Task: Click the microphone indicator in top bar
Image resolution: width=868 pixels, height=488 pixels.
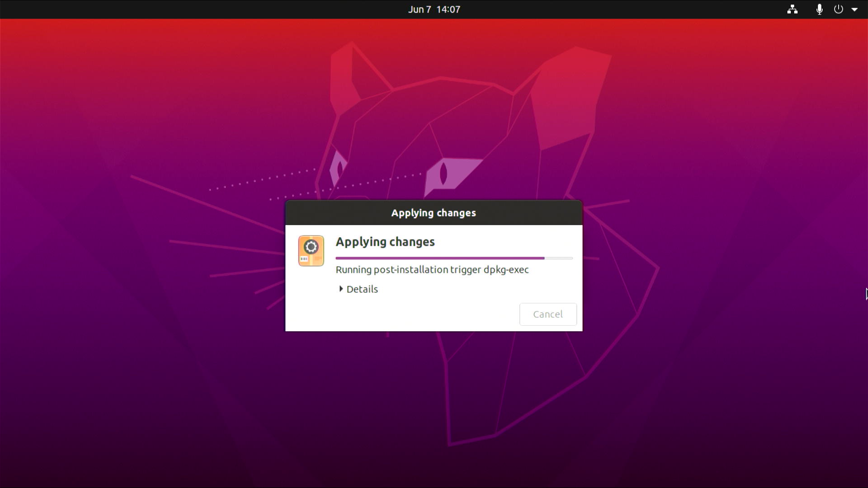Action: click(x=819, y=9)
